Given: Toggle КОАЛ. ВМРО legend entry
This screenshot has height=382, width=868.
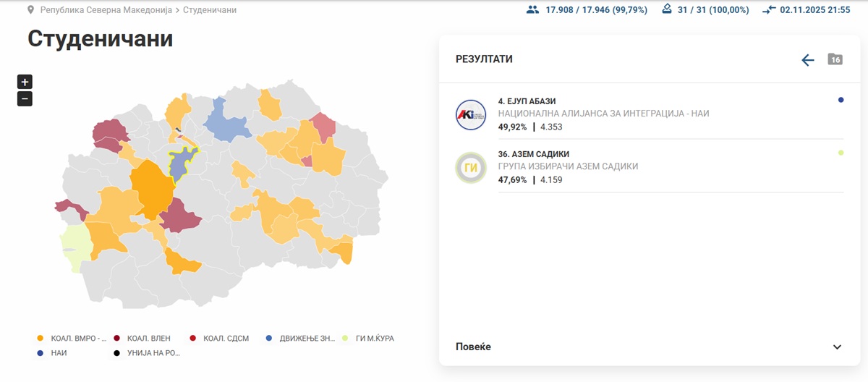Looking at the screenshot, I should point(72,338).
